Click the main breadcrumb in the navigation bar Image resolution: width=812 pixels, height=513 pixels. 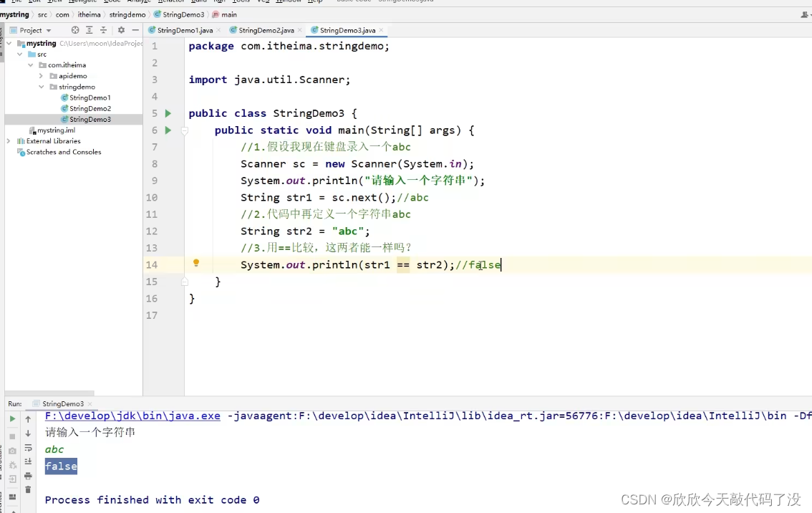[228, 14]
